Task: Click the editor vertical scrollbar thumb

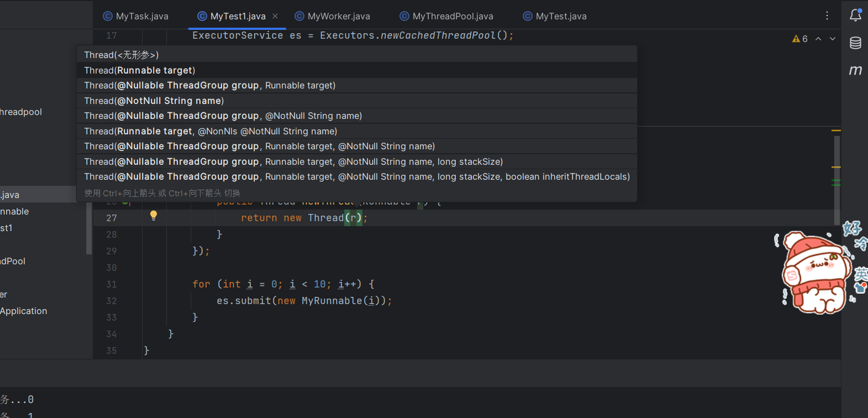Action: tap(837, 177)
